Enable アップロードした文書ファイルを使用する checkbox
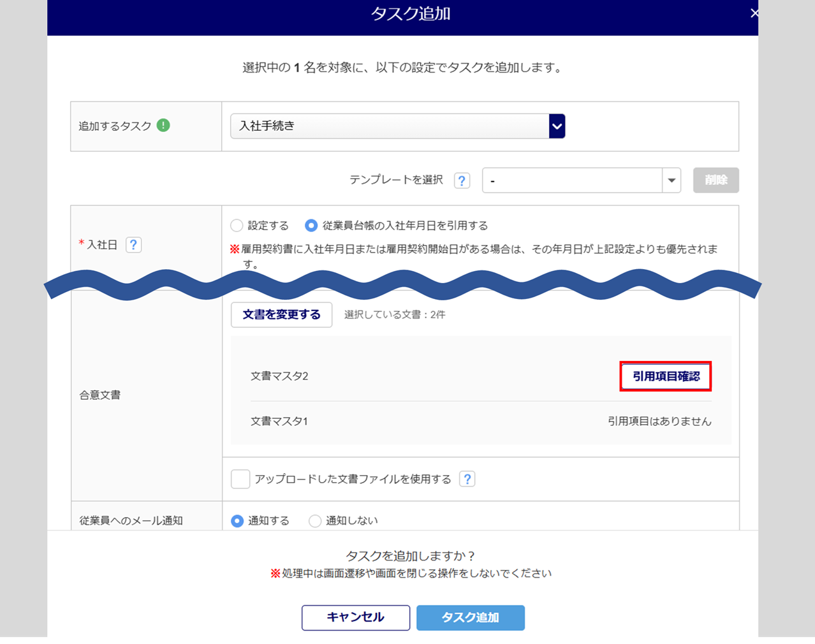The image size is (815, 644). [x=240, y=479]
